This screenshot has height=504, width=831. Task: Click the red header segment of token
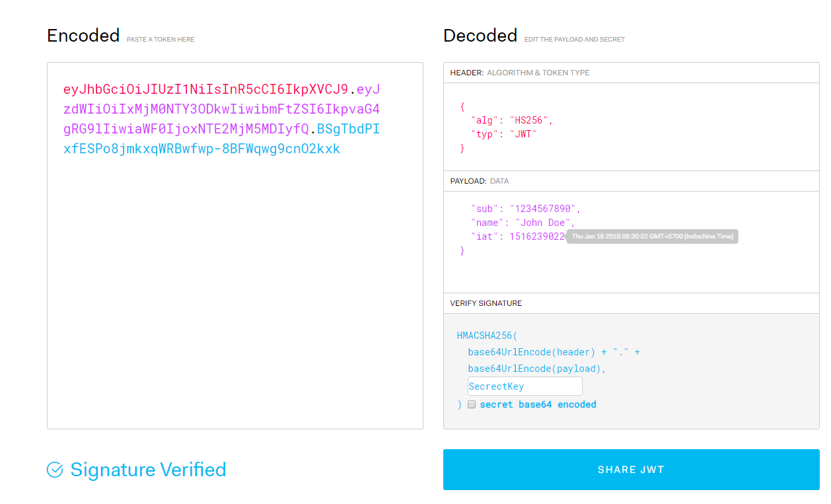(x=205, y=89)
